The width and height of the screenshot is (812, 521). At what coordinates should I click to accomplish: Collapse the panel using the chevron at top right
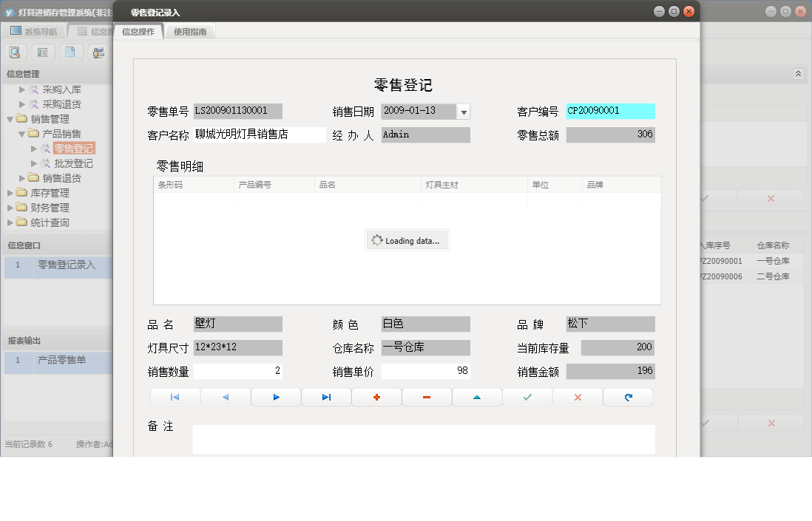799,73
